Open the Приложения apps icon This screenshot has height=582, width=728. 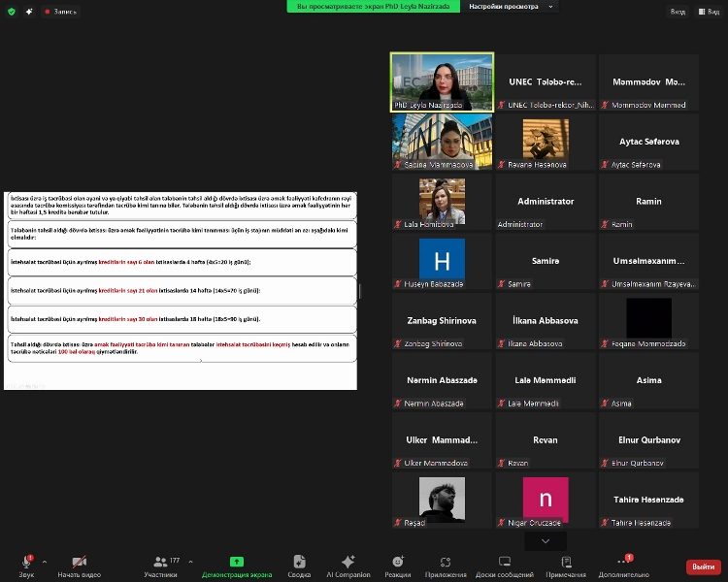446,564
